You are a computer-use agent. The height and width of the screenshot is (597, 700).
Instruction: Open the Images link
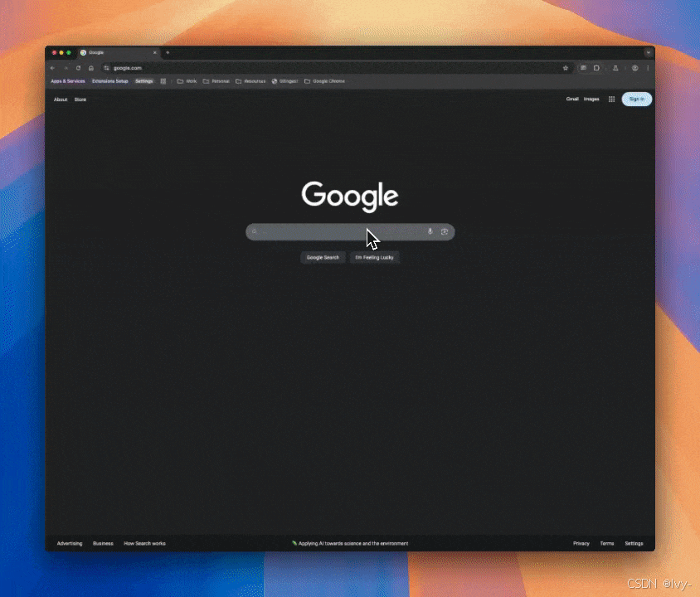point(591,99)
